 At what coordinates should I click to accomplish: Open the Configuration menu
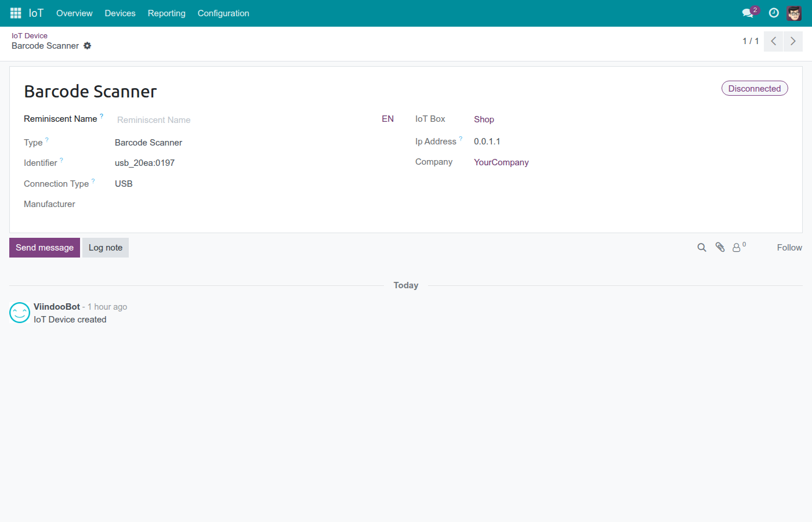click(x=223, y=13)
